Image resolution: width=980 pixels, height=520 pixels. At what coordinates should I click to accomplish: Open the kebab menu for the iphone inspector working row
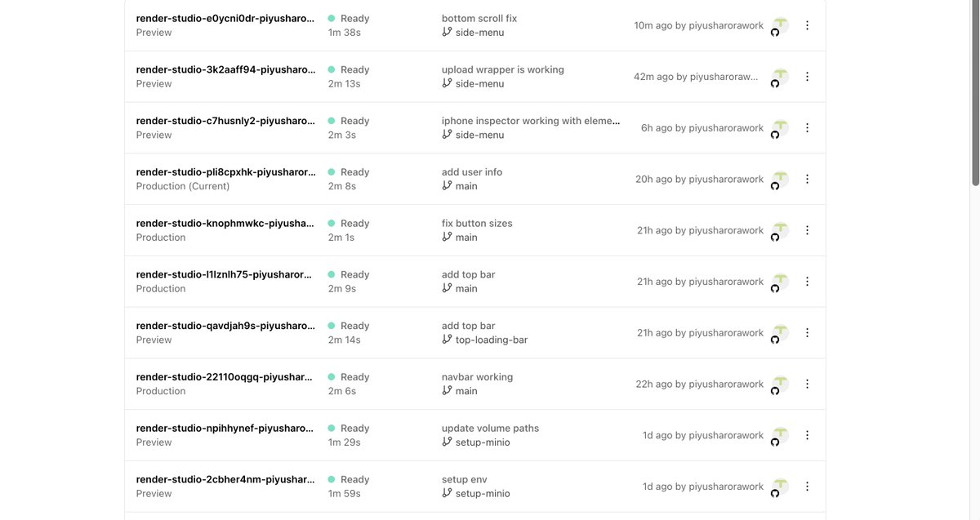coord(807,128)
